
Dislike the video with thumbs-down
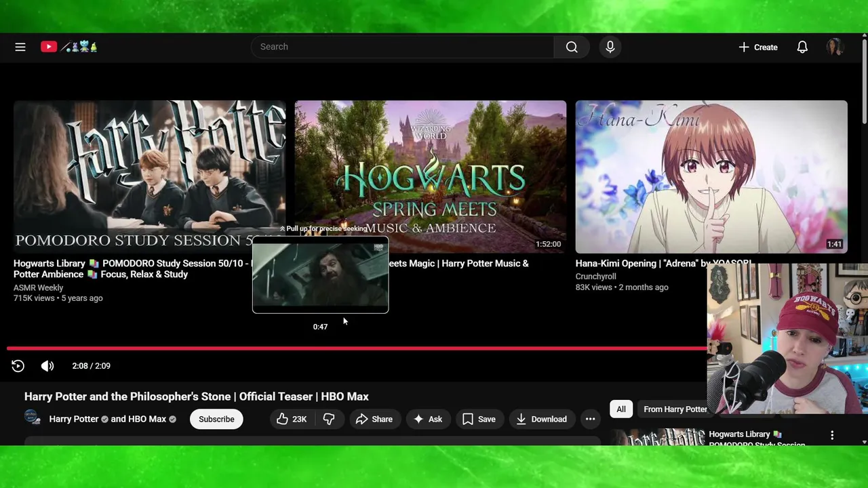coord(329,419)
